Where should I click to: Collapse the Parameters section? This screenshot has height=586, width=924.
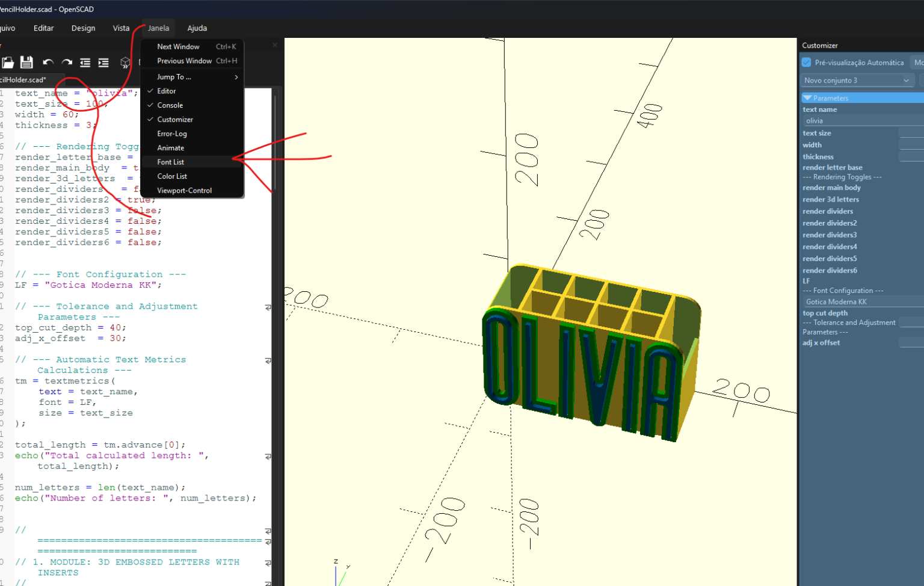pyautogui.click(x=862, y=98)
